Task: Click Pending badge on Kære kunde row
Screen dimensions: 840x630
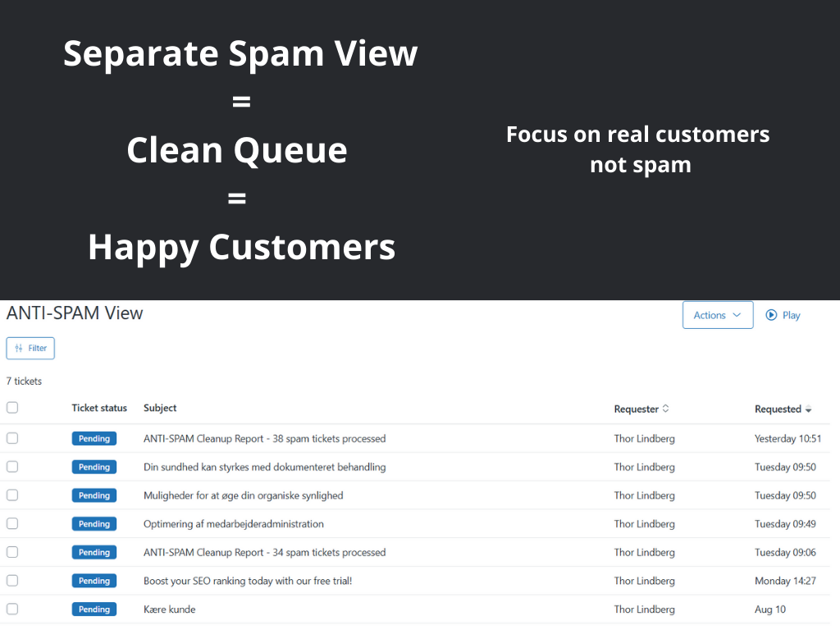Action: 94,609
